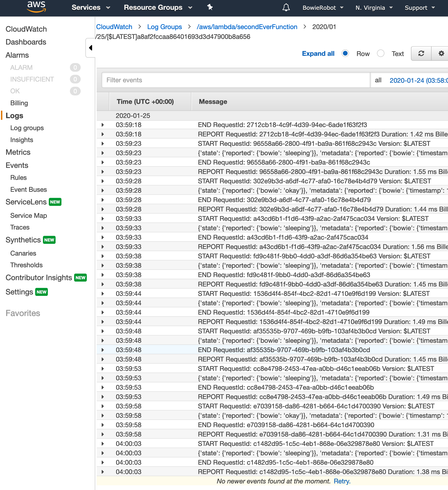Open Dashboards in the sidebar

tap(26, 42)
